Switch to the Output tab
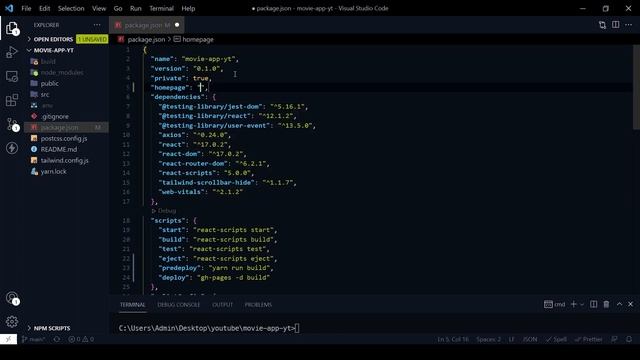 [x=222, y=304]
